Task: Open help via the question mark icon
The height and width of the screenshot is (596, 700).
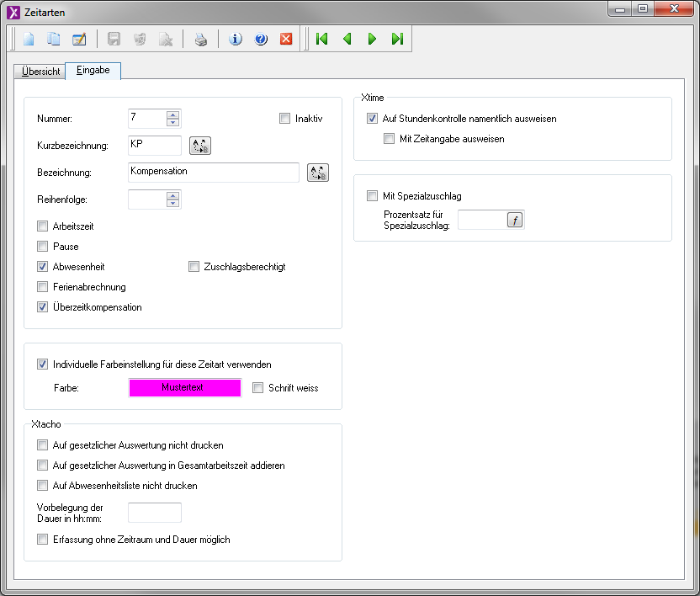Action: [x=261, y=39]
